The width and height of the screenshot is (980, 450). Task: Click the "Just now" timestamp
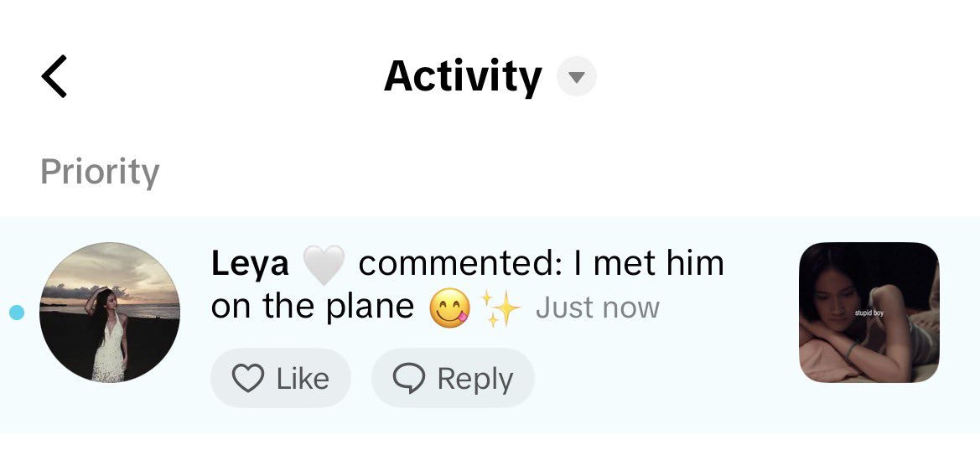point(598,308)
